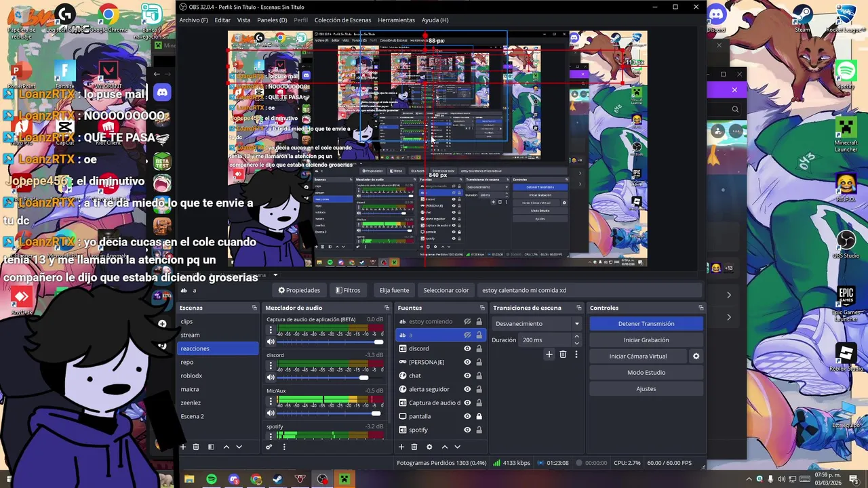Mute the Captura de audio de aplicación channel
The height and width of the screenshot is (488, 868).
(271, 342)
